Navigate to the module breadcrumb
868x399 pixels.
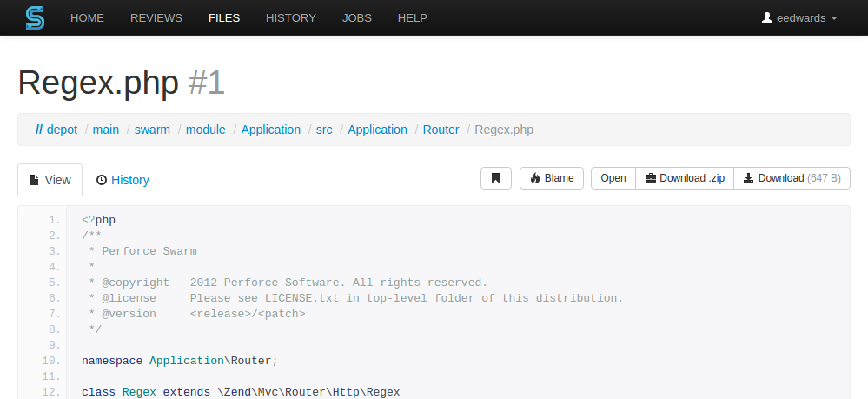pyautogui.click(x=205, y=130)
